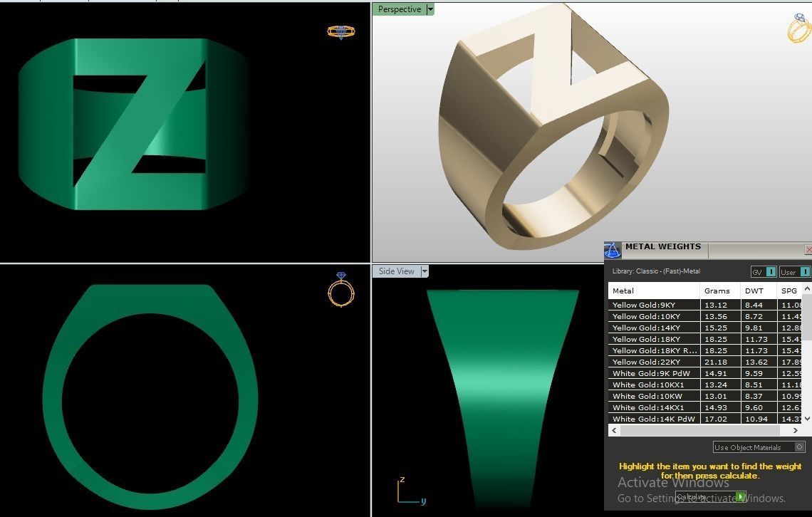Click the Metal Weights scale icon
812x517 pixels.
613,250
